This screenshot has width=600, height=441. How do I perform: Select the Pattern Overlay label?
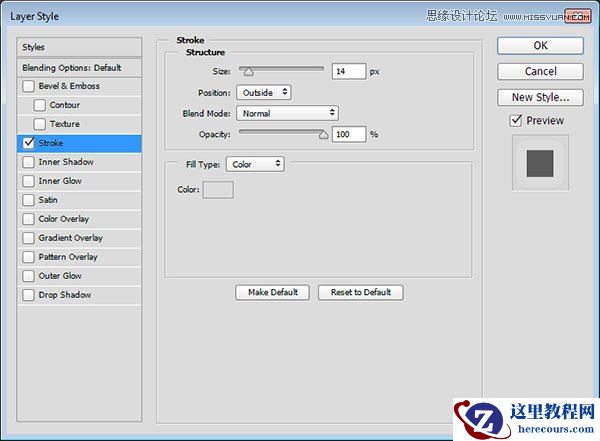point(68,257)
